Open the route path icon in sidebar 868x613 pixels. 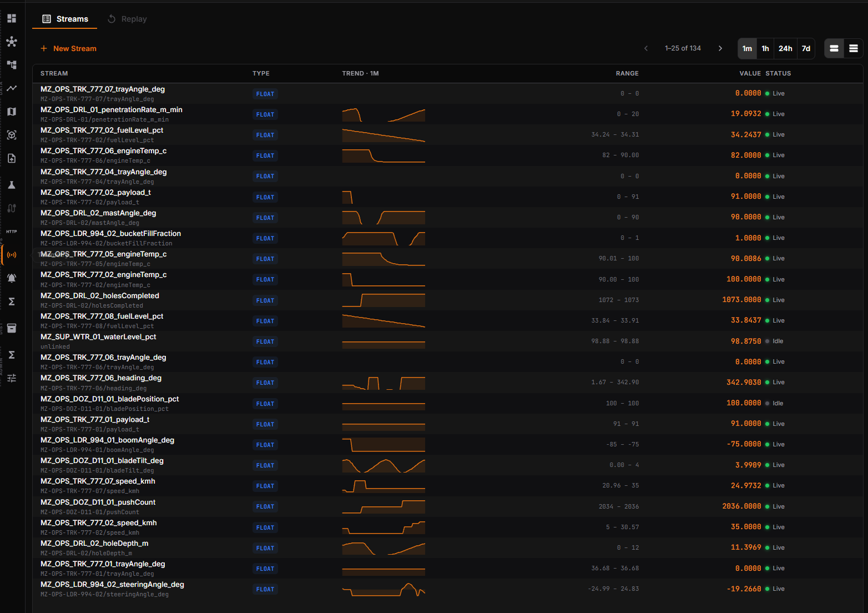12,208
